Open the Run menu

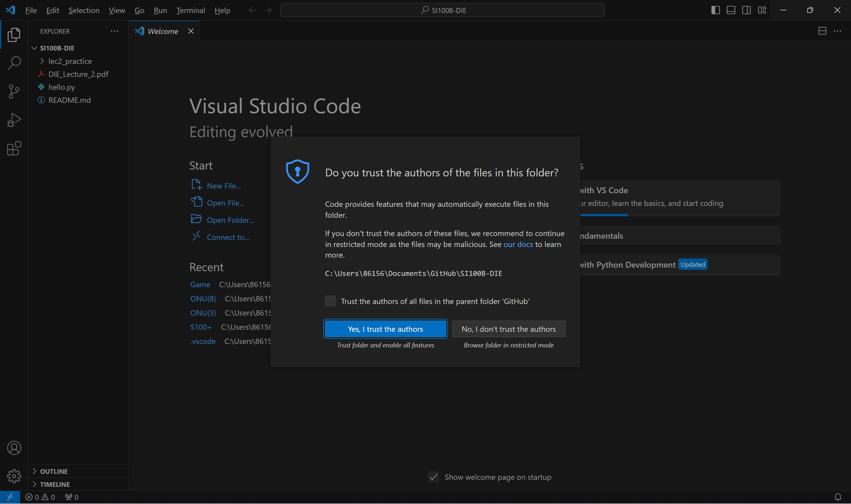[160, 11]
